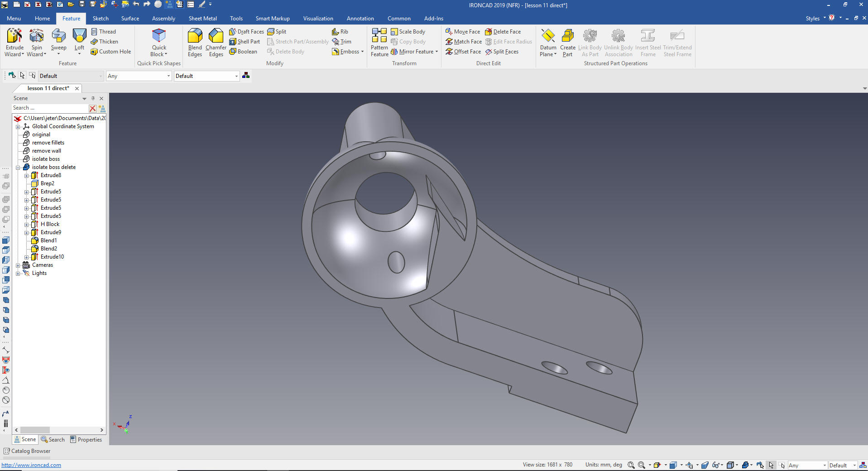
Task: Select the Move Face tool
Action: 463,32
